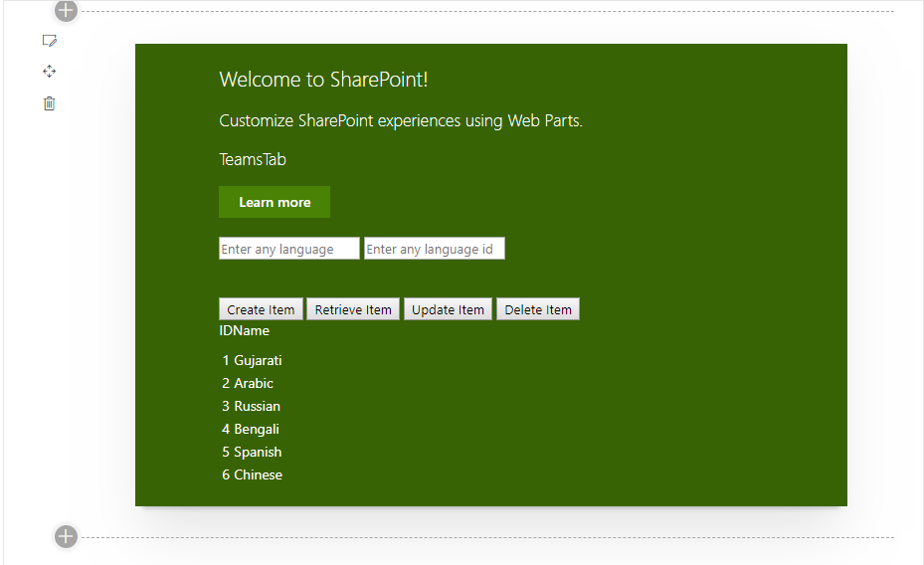Select the '6 Chinese' list row
Screen dimensions: 924x565
pyautogui.click(x=253, y=474)
